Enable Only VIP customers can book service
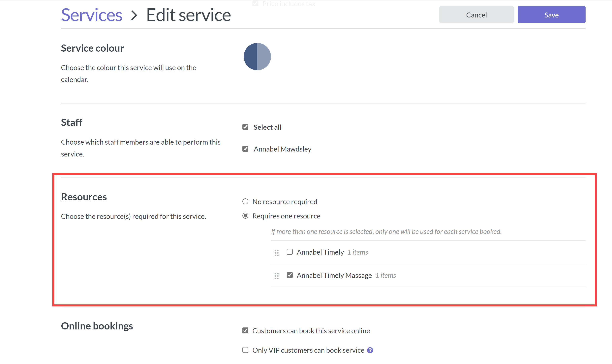This screenshot has width=612, height=364. point(245,350)
